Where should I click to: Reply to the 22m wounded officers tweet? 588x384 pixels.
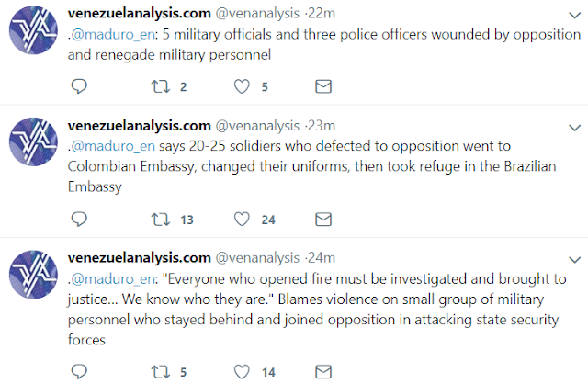click(79, 86)
